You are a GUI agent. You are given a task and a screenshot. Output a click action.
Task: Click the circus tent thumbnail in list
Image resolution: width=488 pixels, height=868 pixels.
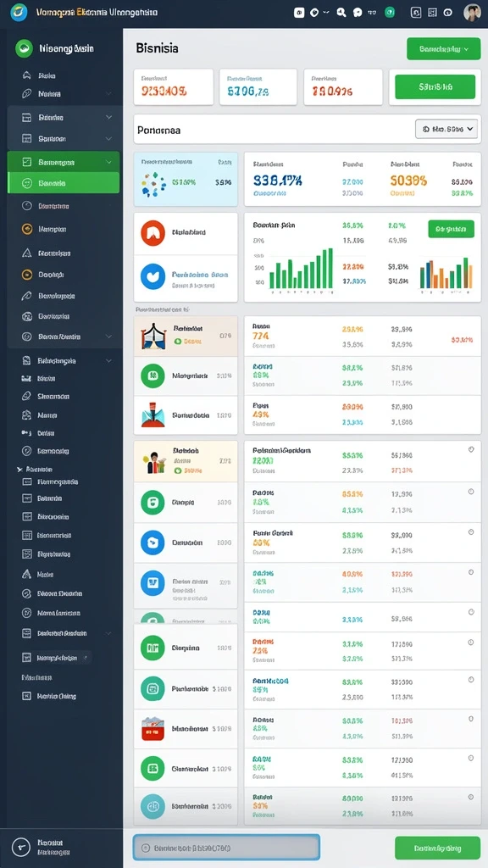click(153, 336)
